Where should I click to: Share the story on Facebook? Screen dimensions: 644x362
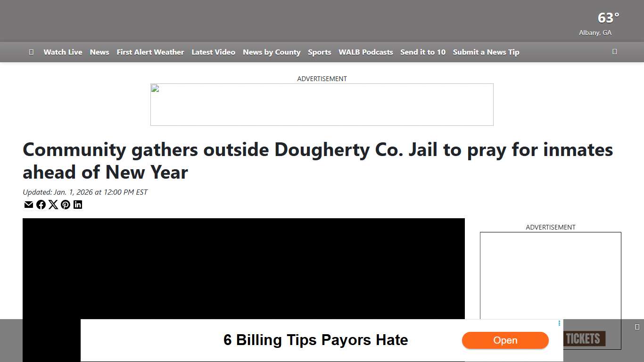[41, 205]
